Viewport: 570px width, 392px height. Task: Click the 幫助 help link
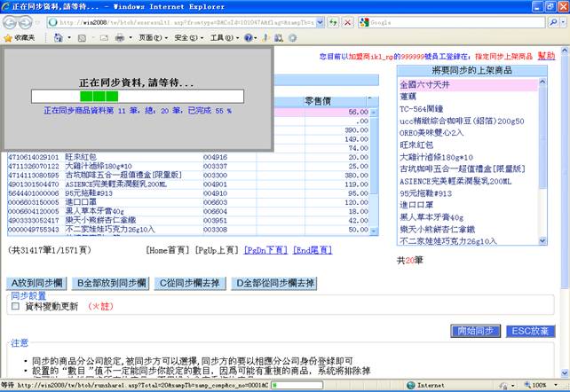point(546,56)
